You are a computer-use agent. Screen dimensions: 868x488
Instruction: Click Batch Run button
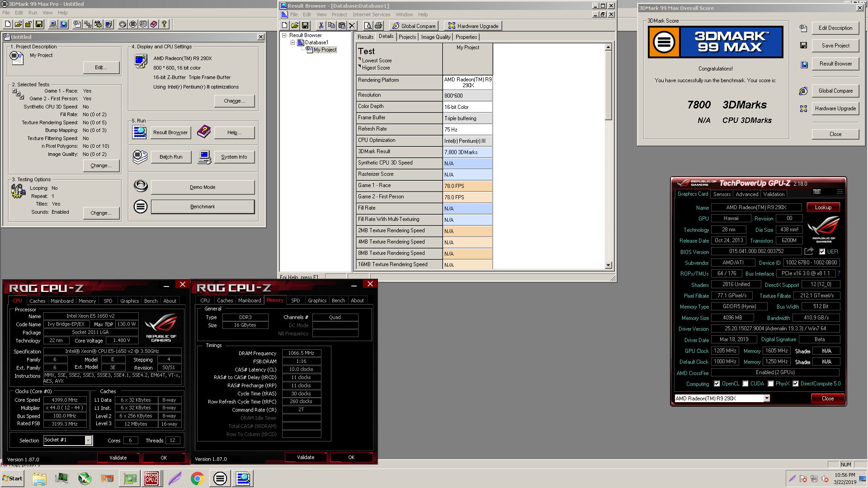point(171,157)
